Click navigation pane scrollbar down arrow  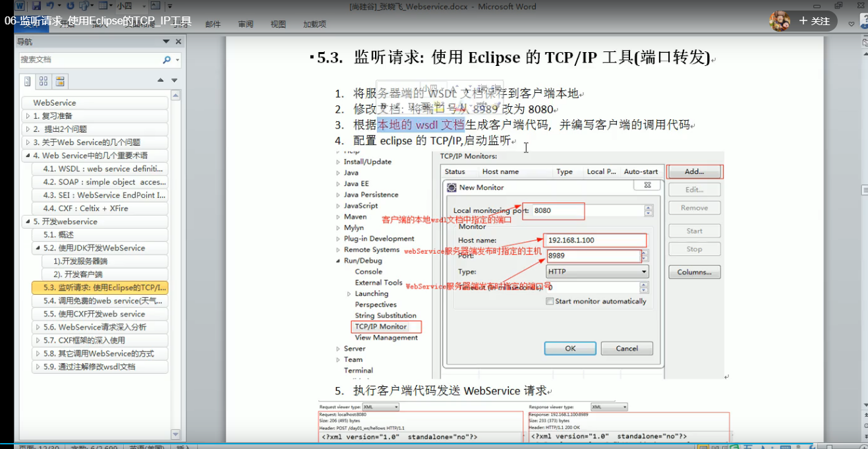(x=175, y=434)
